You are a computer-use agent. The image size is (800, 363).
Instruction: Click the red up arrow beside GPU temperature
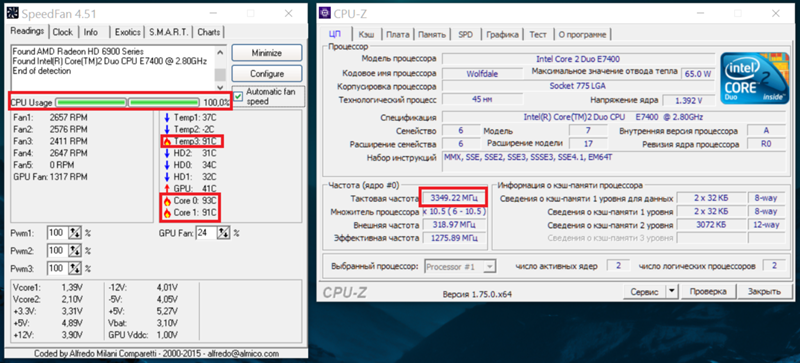point(167,188)
